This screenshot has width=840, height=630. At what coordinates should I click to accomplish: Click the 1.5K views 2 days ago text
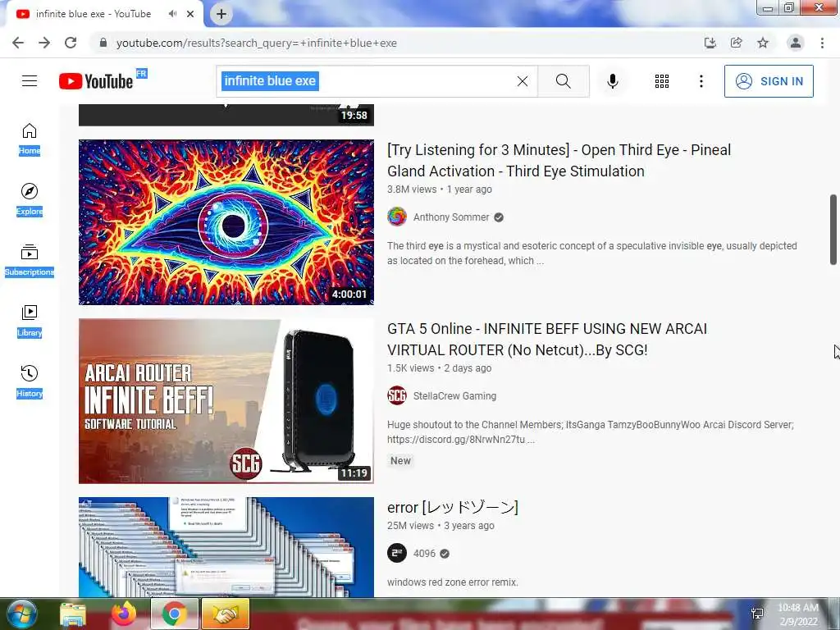pos(440,368)
